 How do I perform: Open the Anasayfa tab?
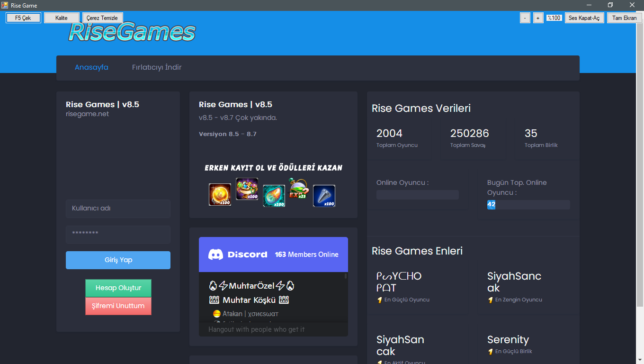coord(91,67)
